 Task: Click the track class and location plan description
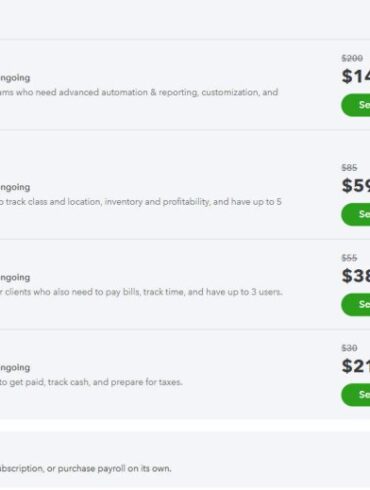point(141,202)
